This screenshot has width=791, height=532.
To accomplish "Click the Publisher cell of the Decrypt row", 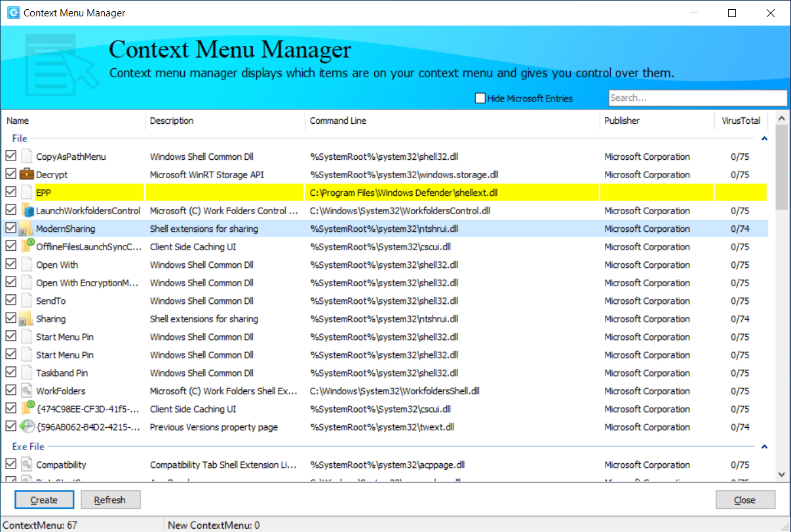I will click(647, 175).
